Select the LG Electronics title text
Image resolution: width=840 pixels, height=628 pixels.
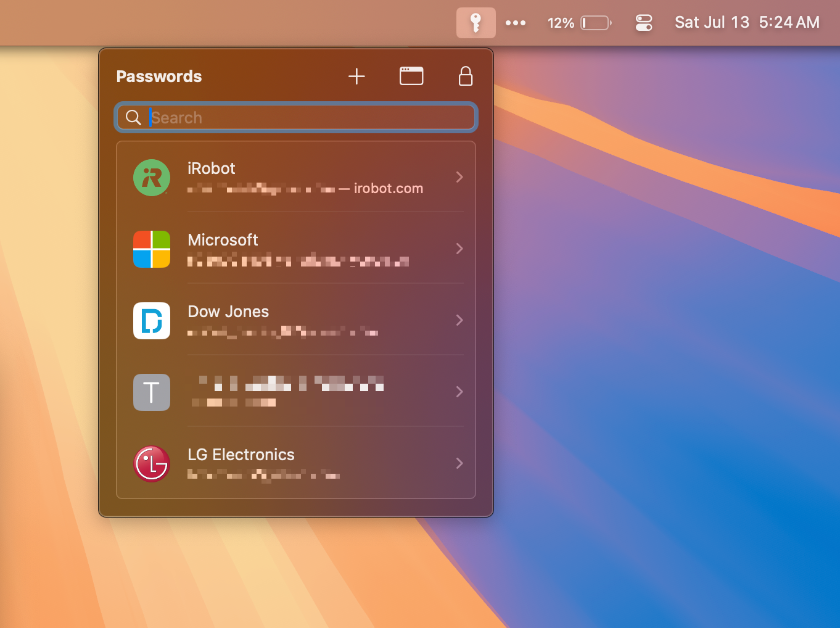pyautogui.click(x=241, y=455)
